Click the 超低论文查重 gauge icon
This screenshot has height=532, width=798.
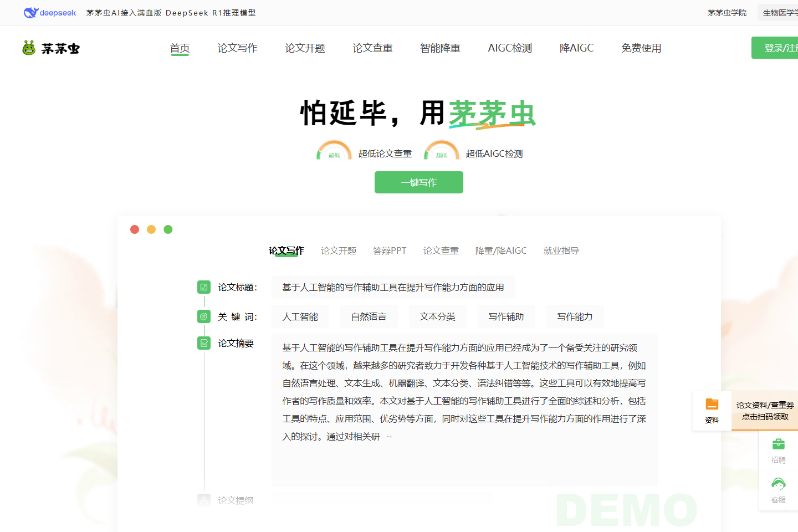pos(334,151)
